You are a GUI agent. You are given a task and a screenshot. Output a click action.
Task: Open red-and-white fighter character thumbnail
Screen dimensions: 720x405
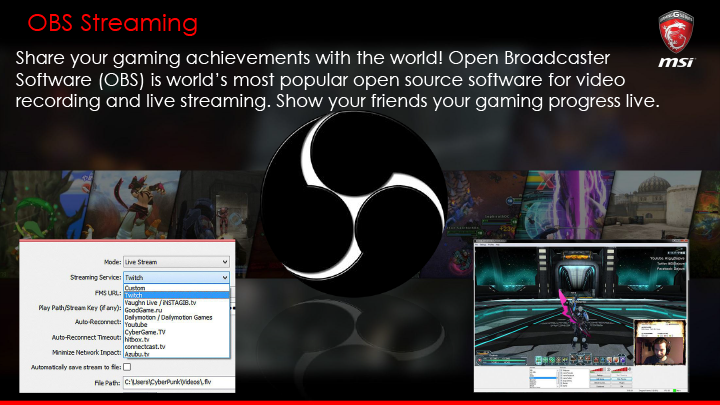[131, 204]
